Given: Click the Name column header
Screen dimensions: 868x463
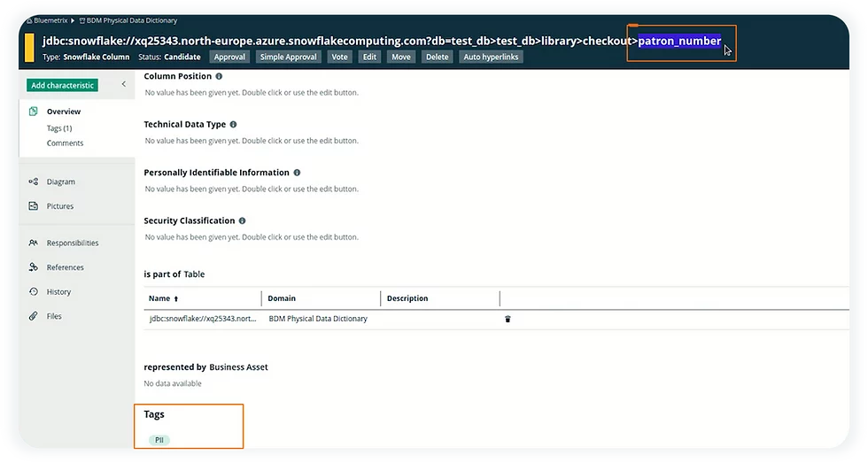Looking at the screenshot, I should pyautogui.click(x=159, y=298).
